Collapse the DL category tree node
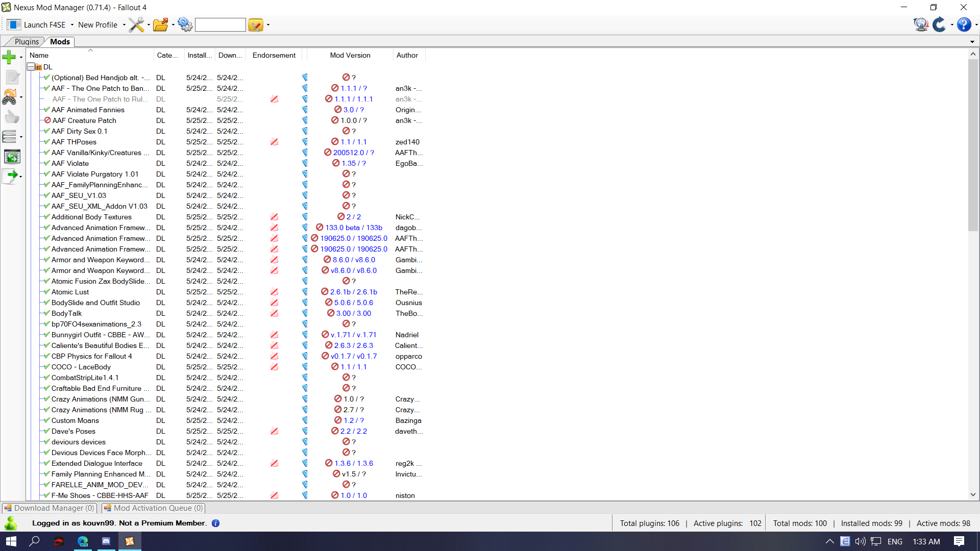The height and width of the screenshot is (551, 980). coord(31,67)
